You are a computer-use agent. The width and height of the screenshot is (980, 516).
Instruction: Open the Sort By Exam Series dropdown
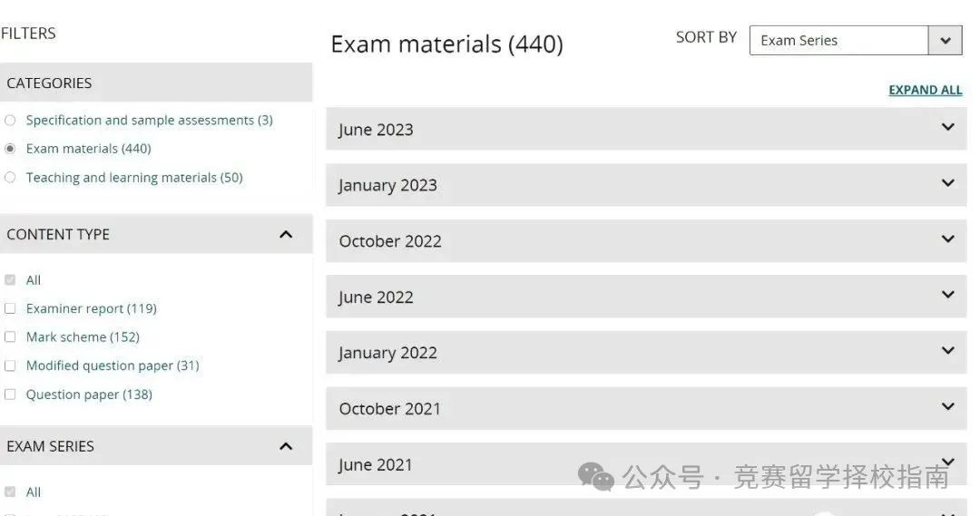coord(856,41)
